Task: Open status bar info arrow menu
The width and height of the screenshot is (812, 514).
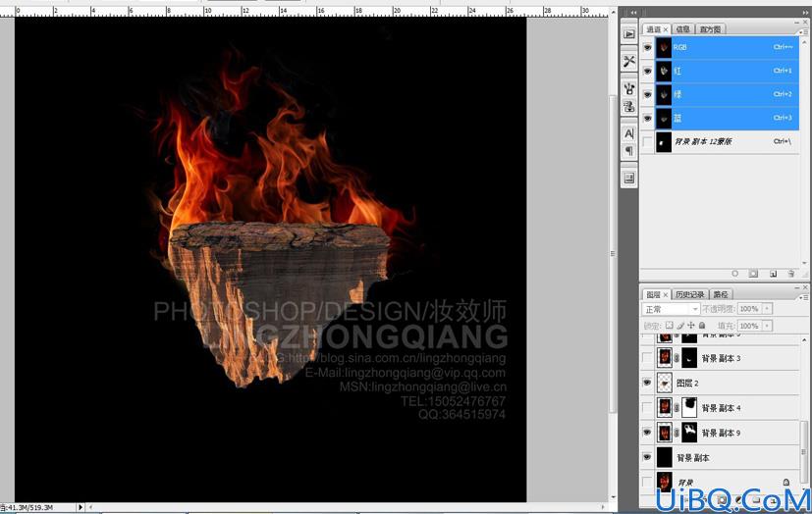Action: (81, 508)
